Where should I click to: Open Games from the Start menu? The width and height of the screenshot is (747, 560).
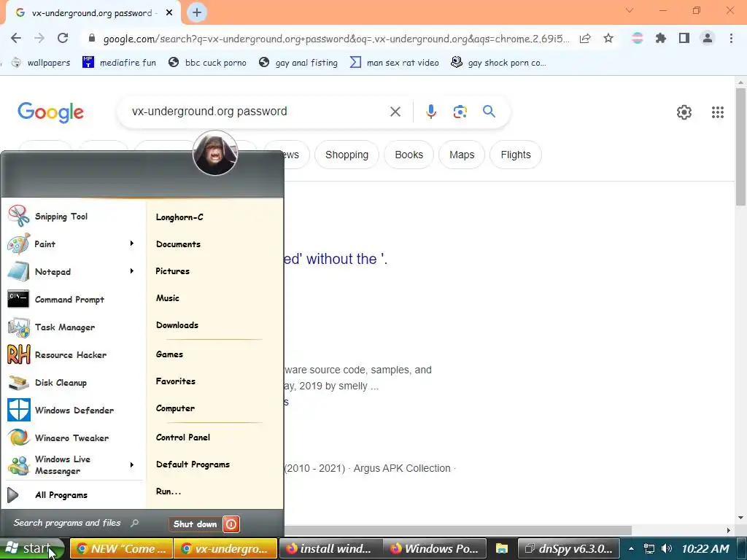click(x=169, y=354)
